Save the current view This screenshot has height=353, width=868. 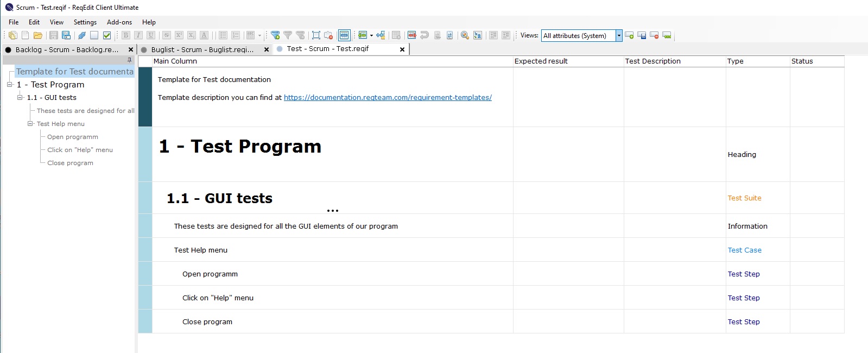point(642,35)
